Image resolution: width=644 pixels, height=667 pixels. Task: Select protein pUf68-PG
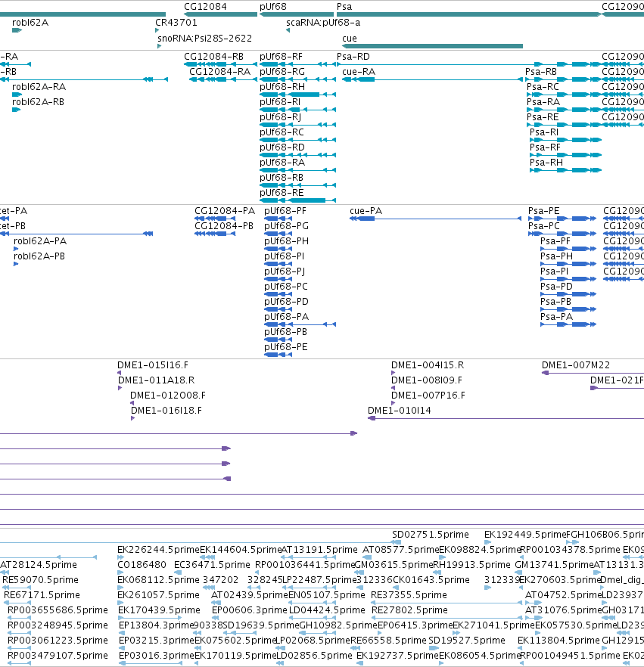[x=287, y=226]
